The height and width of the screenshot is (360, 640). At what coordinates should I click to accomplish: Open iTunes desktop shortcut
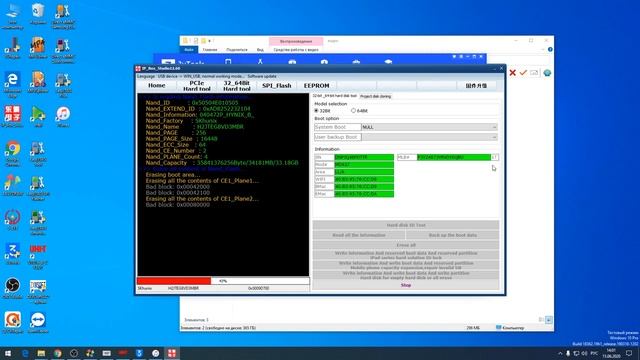pyautogui.click(x=63, y=117)
